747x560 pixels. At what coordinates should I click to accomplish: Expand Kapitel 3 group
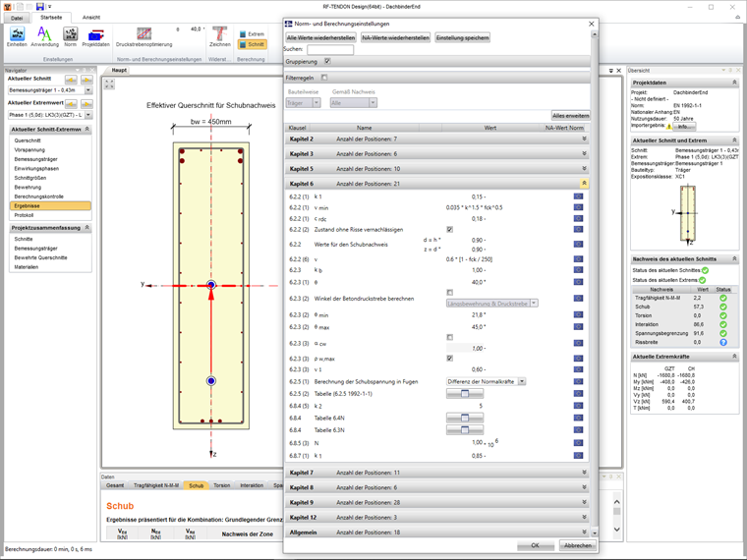[x=584, y=153]
